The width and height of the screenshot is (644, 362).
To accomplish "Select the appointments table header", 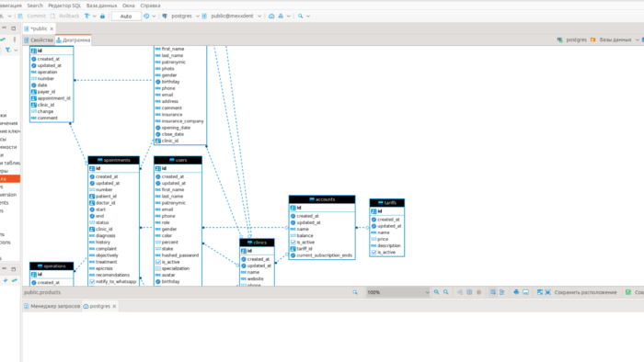I will click(x=114, y=160).
